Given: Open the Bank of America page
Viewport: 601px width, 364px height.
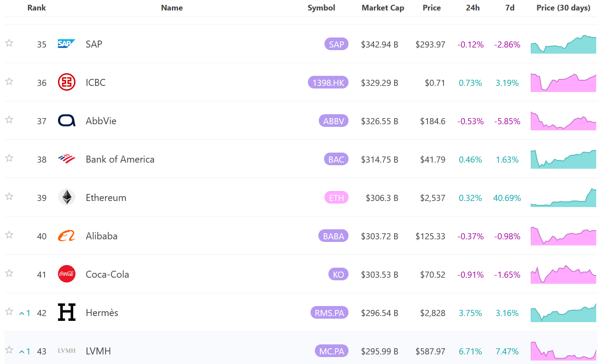Looking at the screenshot, I should click(x=120, y=159).
